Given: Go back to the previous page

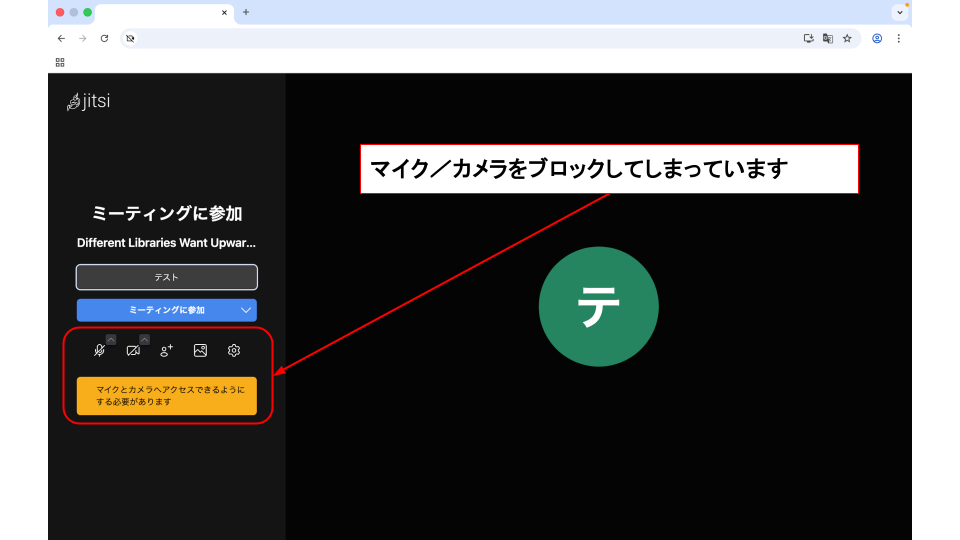Looking at the screenshot, I should click(x=61, y=38).
